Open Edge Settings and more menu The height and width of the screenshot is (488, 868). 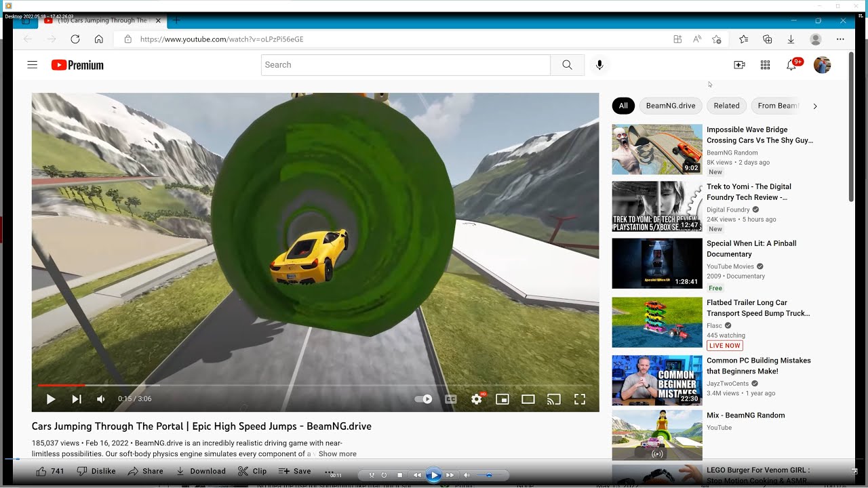point(840,39)
